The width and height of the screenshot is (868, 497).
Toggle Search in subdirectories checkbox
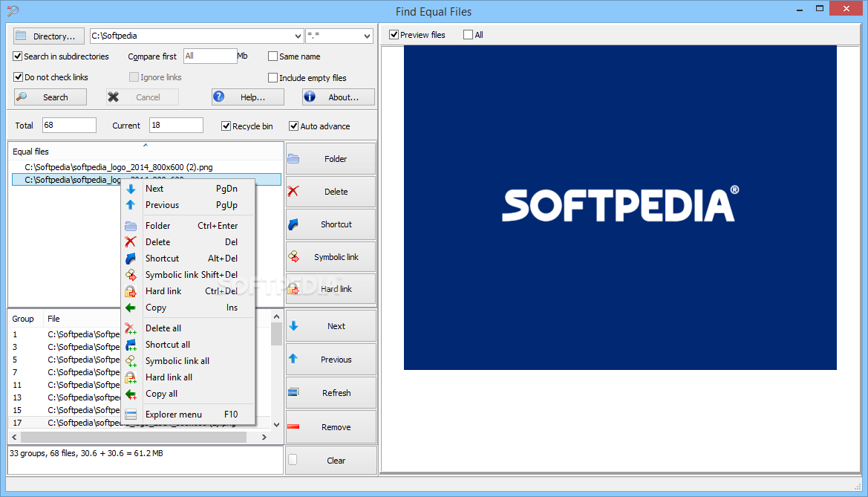[18, 56]
